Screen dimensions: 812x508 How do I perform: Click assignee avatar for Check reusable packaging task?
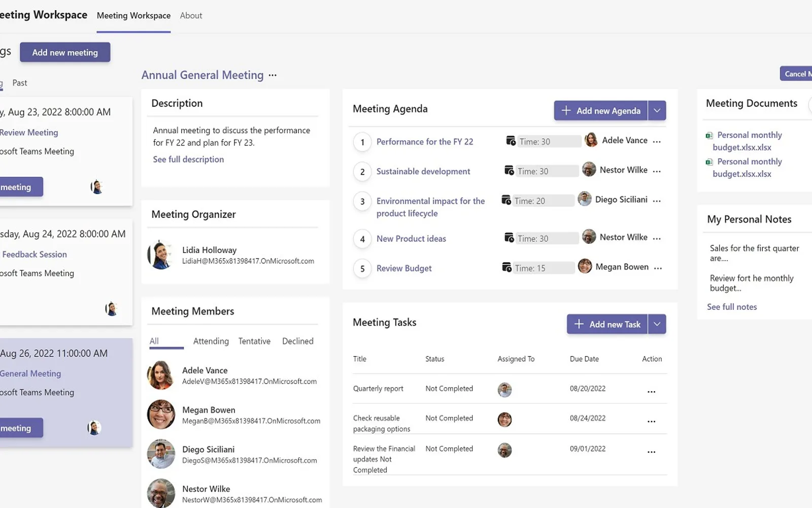(x=504, y=420)
